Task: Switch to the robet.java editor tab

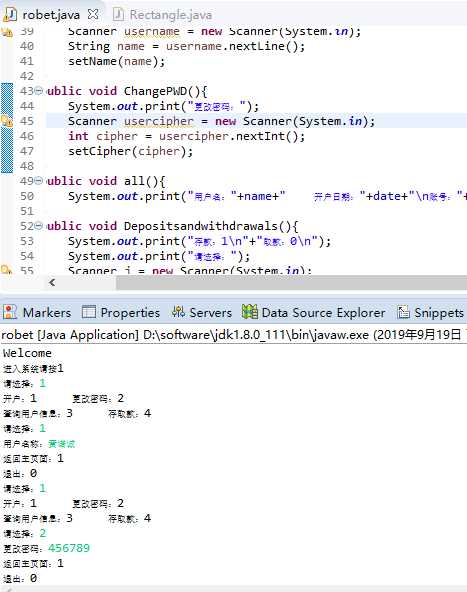Action: tap(51, 15)
